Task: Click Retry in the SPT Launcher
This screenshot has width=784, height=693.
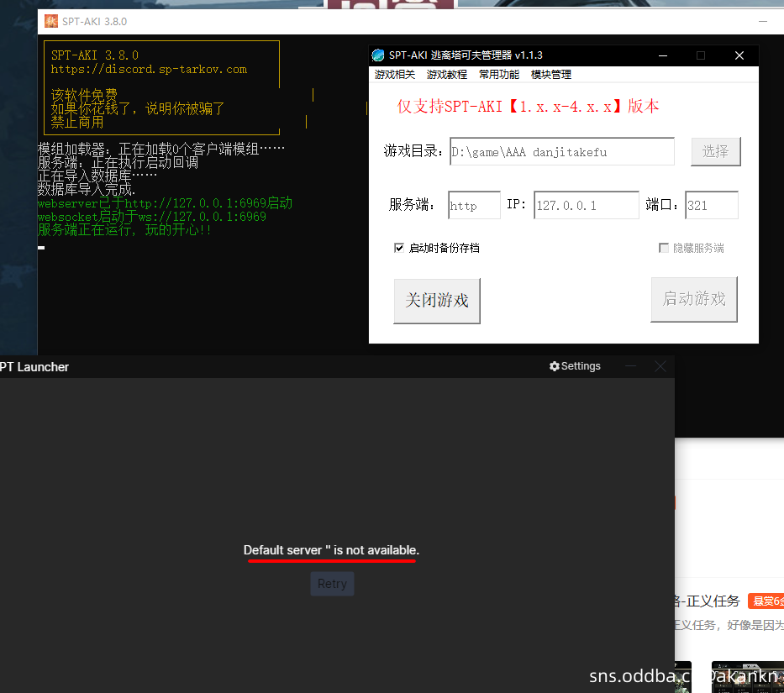Action: (x=332, y=583)
